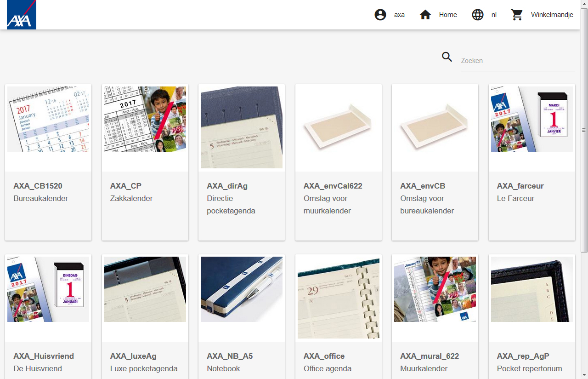Click the Home house icon
Viewport: 588px width, 379px height.
click(x=425, y=15)
